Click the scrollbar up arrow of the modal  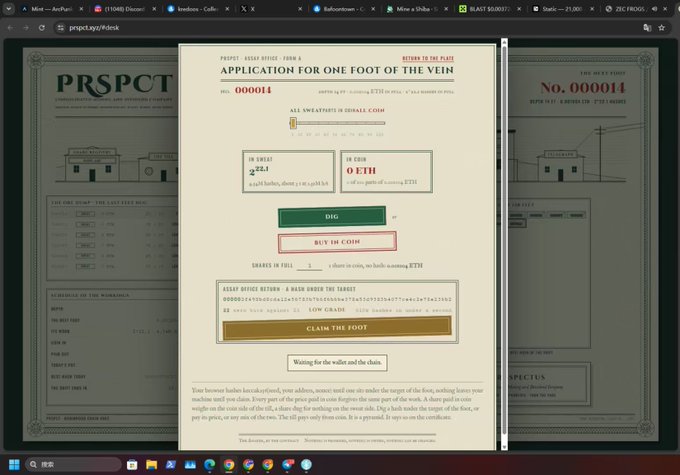tap(504, 42)
